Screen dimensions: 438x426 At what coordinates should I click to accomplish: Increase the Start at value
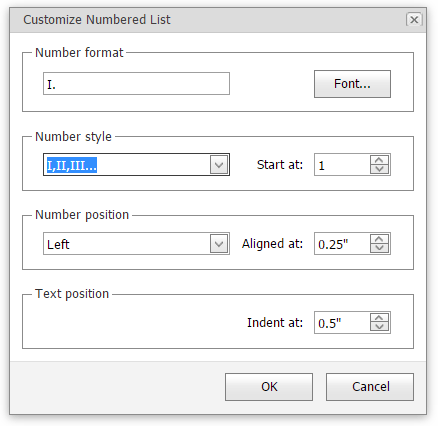pyautogui.click(x=379, y=160)
